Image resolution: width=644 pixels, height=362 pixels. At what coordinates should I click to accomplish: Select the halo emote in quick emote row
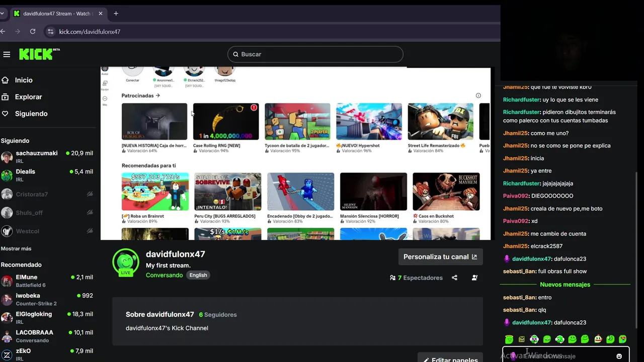click(x=509, y=339)
